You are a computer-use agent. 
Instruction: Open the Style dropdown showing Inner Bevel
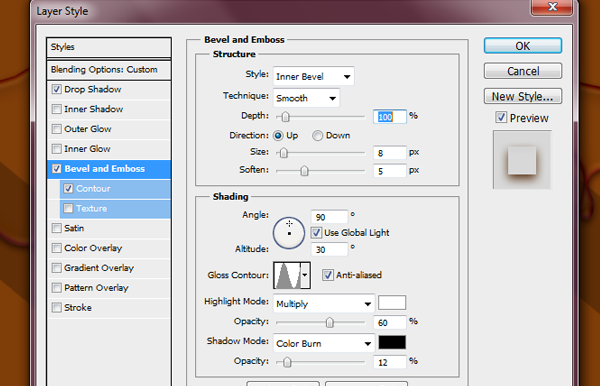point(314,76)
